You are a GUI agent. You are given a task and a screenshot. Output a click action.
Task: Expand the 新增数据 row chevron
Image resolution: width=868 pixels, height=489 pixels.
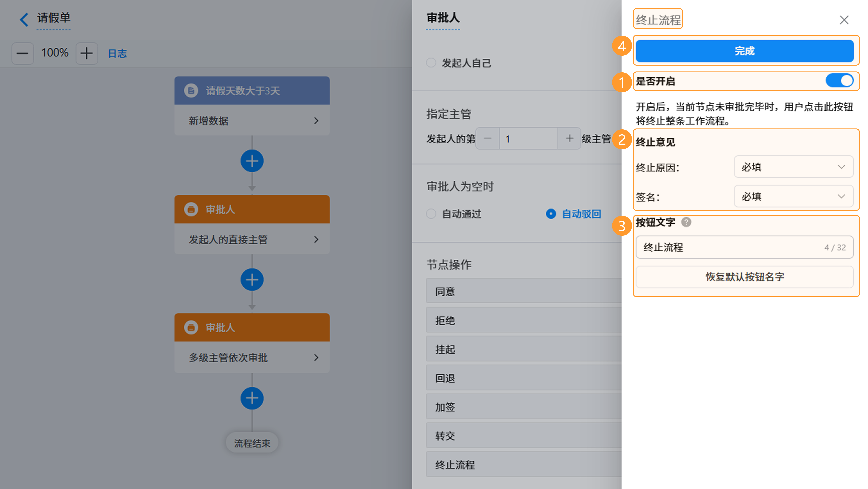tap(316, 121)
